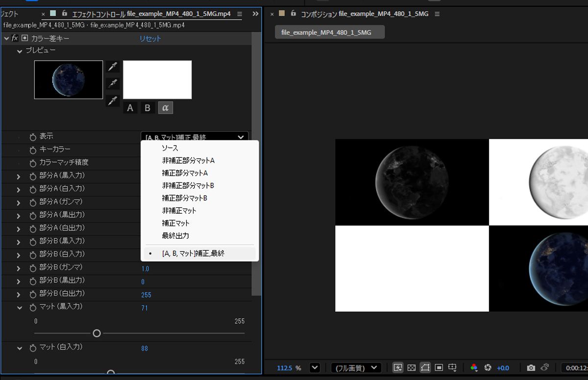Toggle the stopwatch for 部分B (黒出力)
The image size is (588, 380).
point(33,281)
